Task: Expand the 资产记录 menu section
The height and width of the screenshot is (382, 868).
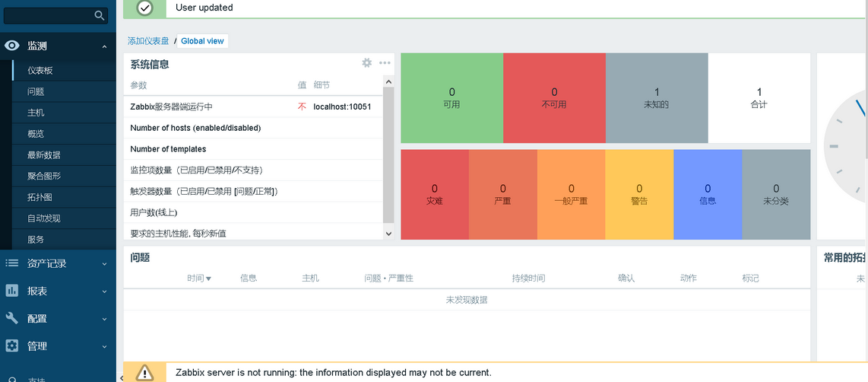Action: click(x=104, y=264)
